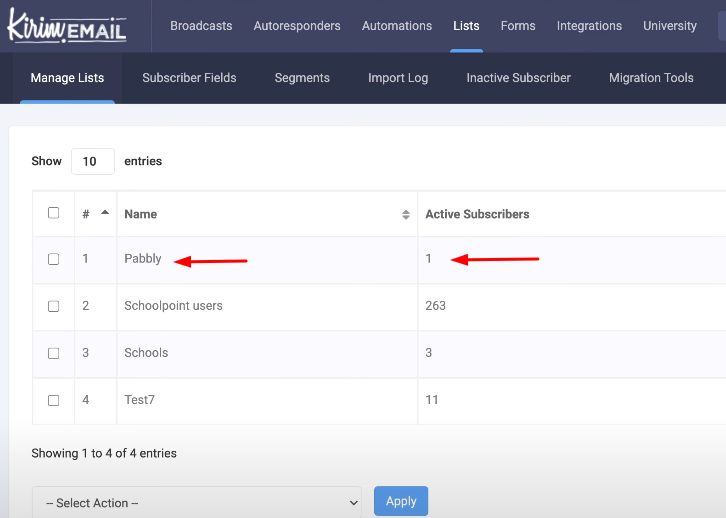Mark the Test7 list checkbox
Image resolution: width=726 pixels, height=518 pixels.
(54, 400)
